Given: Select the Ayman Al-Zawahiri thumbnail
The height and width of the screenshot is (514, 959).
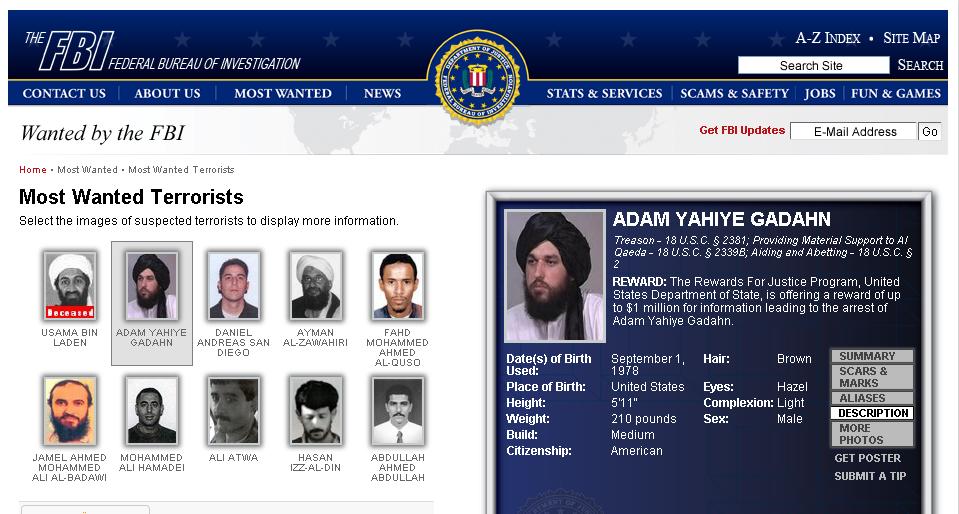Looking at the screenshot, I should [x=316, y=286].
